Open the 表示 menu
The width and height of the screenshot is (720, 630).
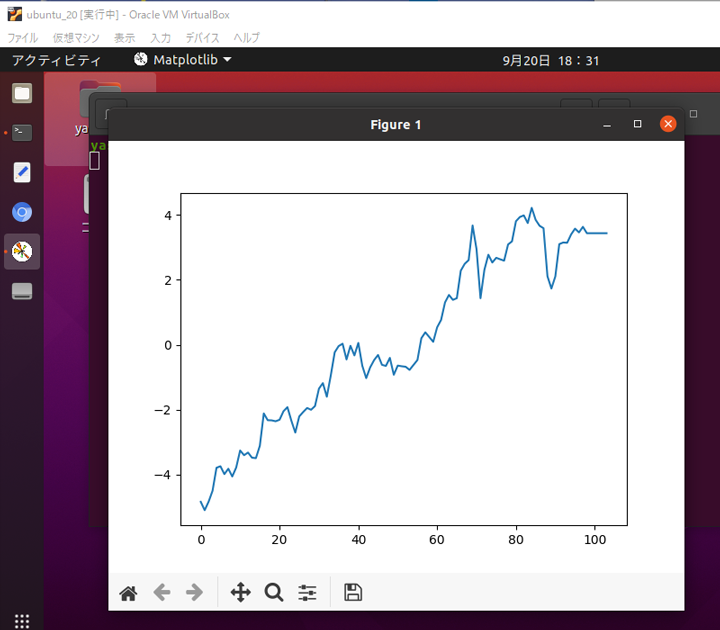point(124,38)
